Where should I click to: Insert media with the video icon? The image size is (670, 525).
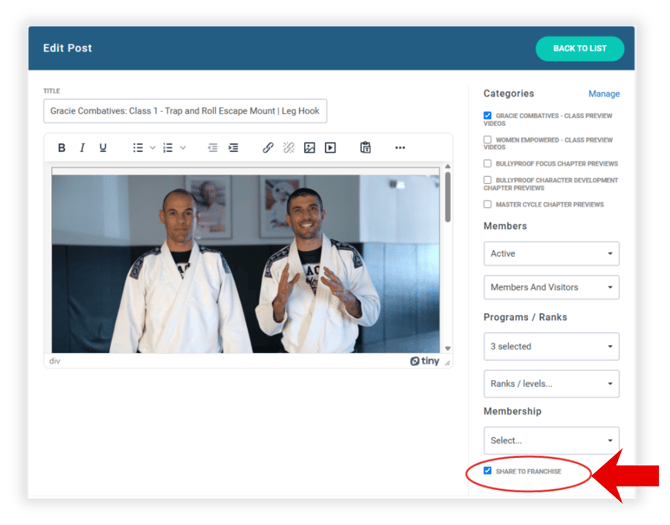tap(330, 148)
